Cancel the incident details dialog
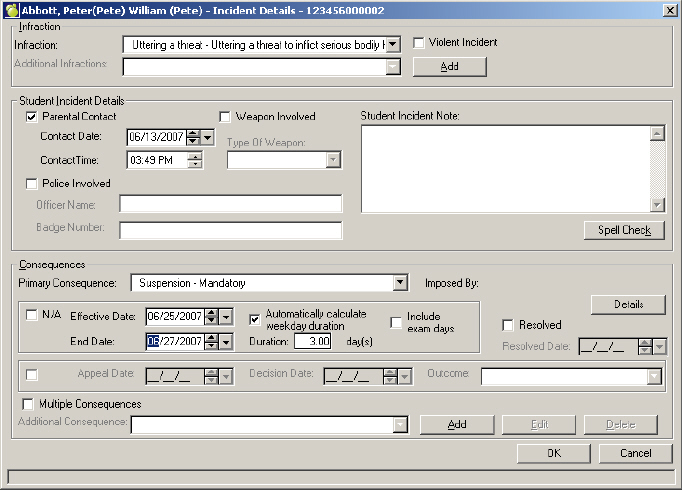The height and width of the screenshot is (490, 682). (x=635, y=453)
